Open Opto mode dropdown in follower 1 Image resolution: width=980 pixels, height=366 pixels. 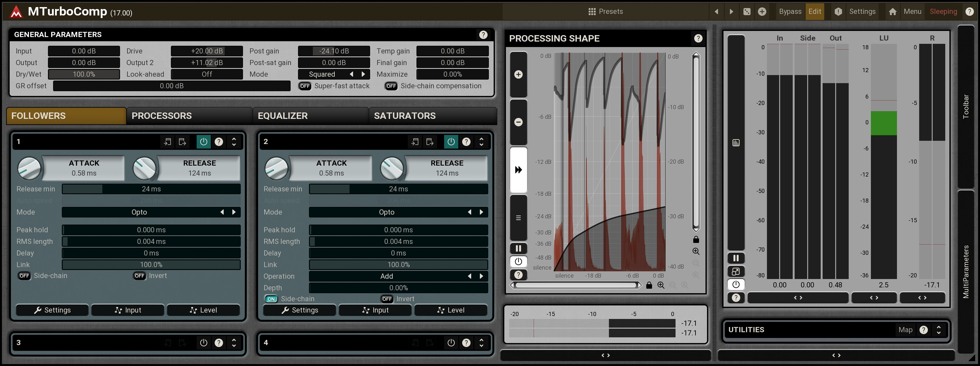pyautogui.click(x=139, y=212)
